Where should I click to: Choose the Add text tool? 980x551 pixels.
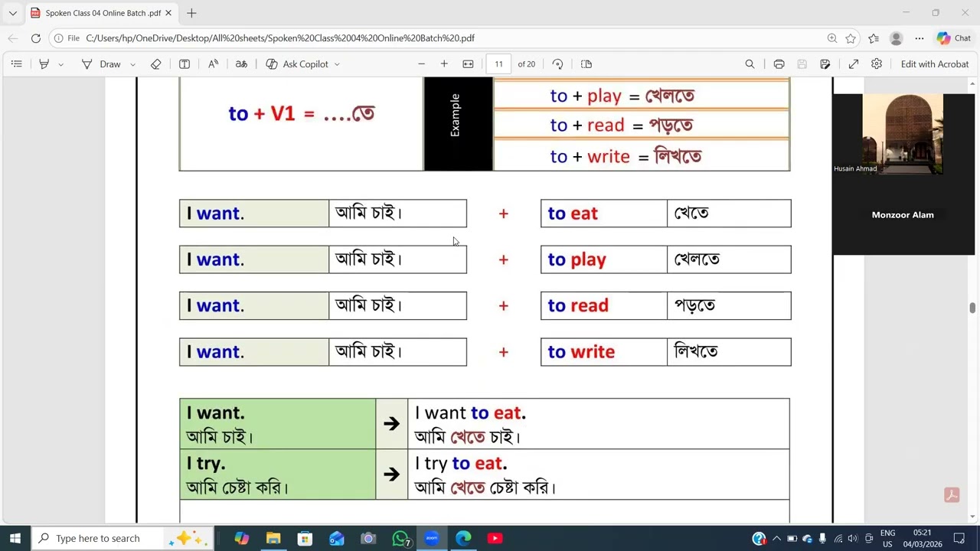[x=185, y=64]
